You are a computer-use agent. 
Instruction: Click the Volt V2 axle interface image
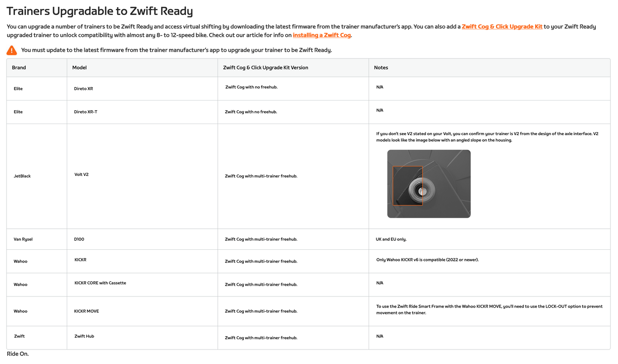[x=429, y=184]
